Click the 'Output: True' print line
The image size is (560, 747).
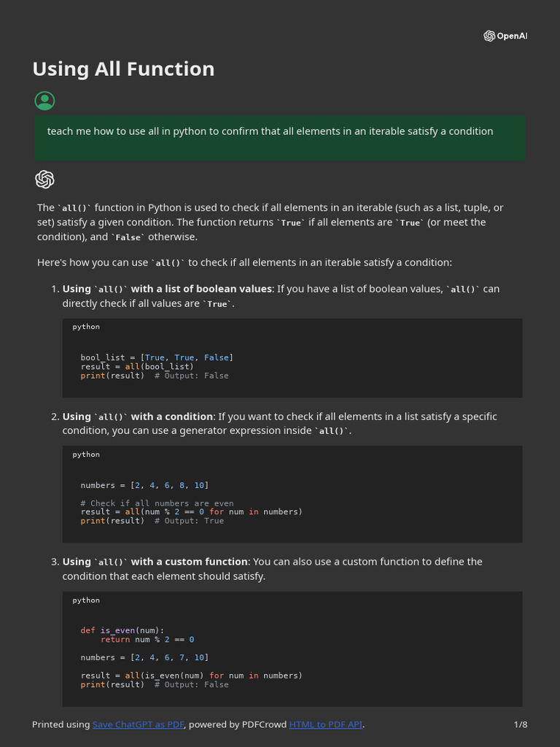click(152, 521)
